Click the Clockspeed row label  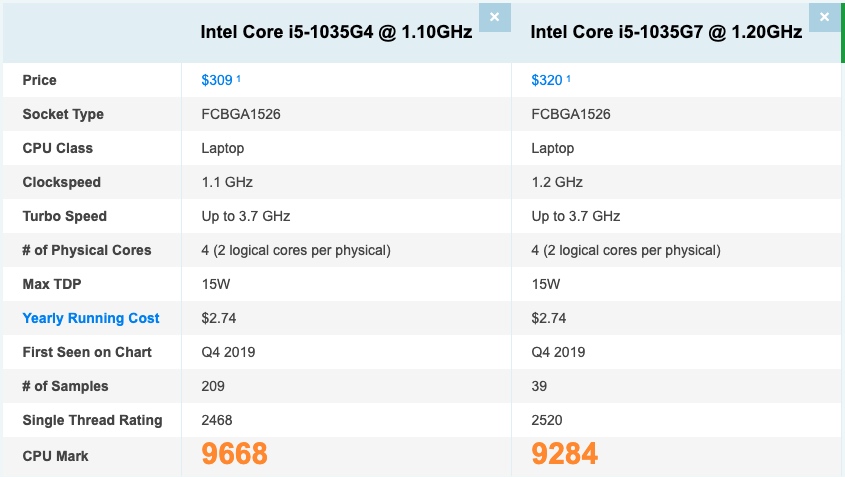(x=62, y=182)
